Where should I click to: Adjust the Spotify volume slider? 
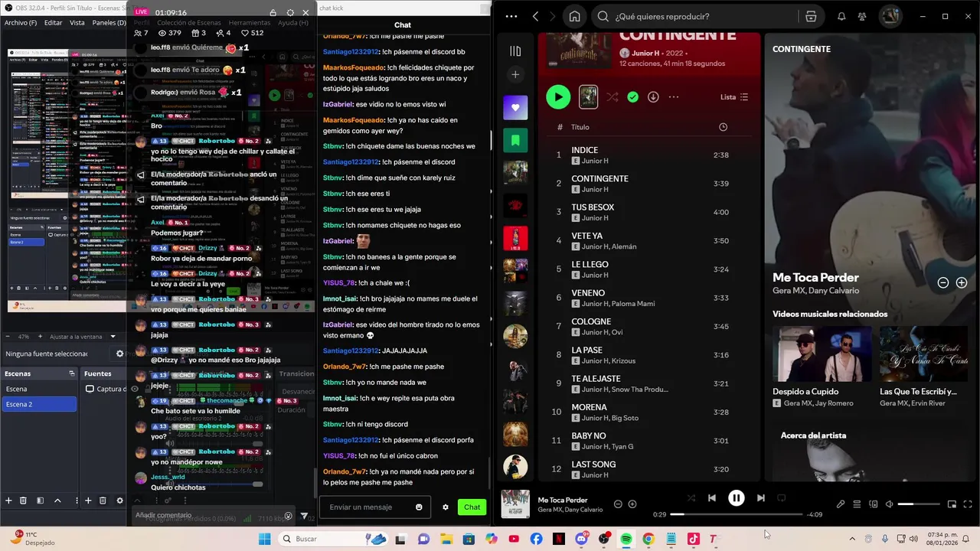918,504
